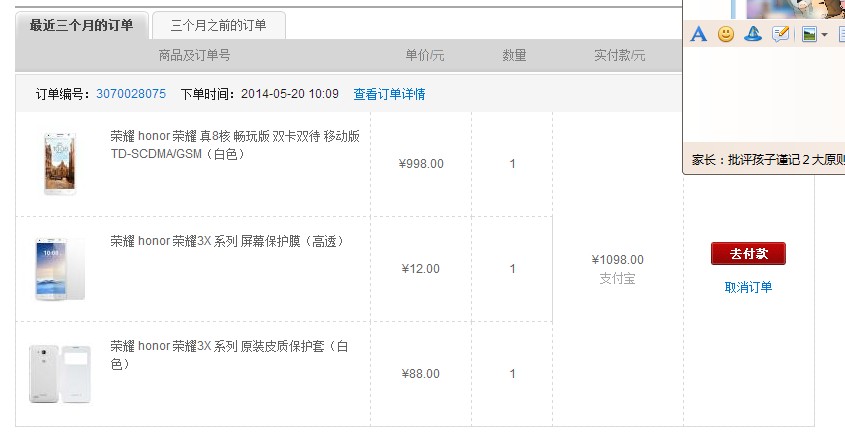Image resolution: width=845 pixels, height=440 pixels.
Task: Open the 荣耀 真8核 畅玩版 product title
Action: [x=234, y=145]
